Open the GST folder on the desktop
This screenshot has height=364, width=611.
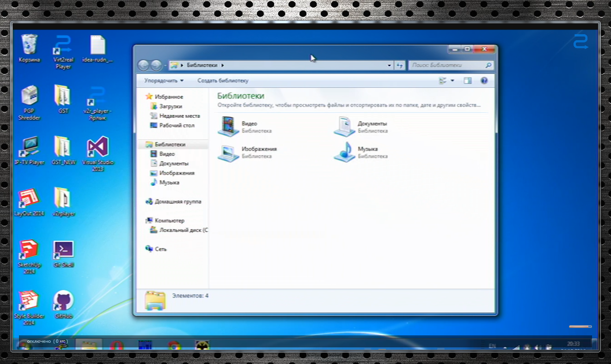[63, 99]
